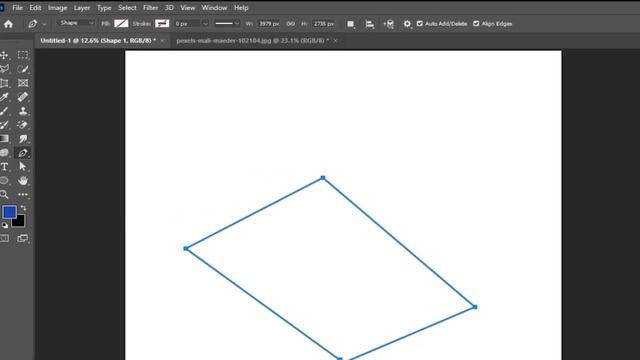The height and width of the screenshot is (360, 640).
Task: Open the Stroke color swatch
Action: pos(162,24)
